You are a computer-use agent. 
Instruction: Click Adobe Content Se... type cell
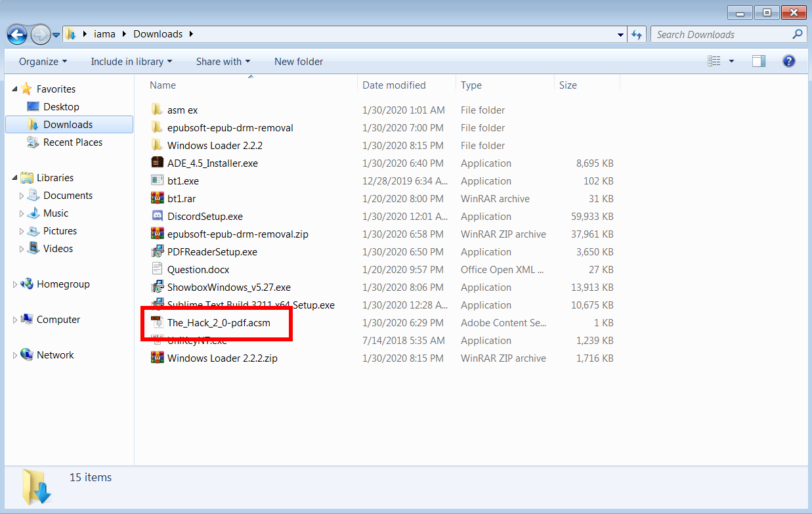click(x=503, y=322)
